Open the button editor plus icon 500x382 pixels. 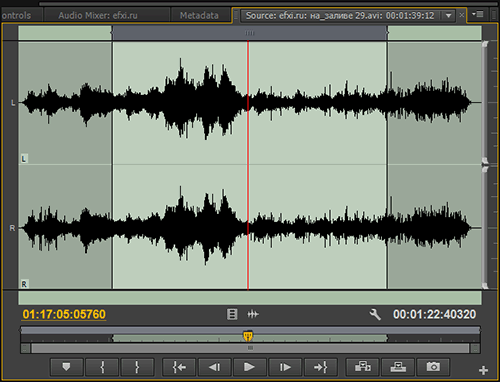483,370
